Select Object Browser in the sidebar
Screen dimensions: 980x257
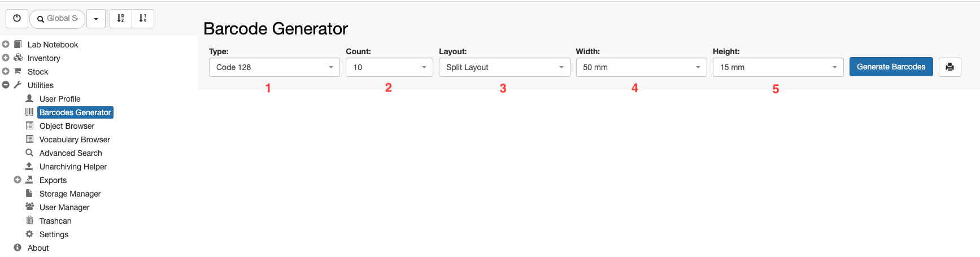67,126
